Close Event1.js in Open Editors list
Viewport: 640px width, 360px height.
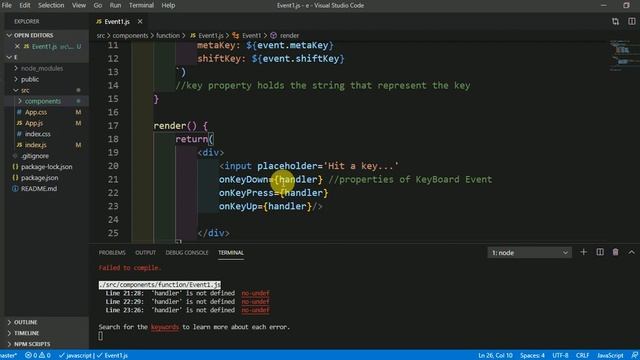click(17, 47)
